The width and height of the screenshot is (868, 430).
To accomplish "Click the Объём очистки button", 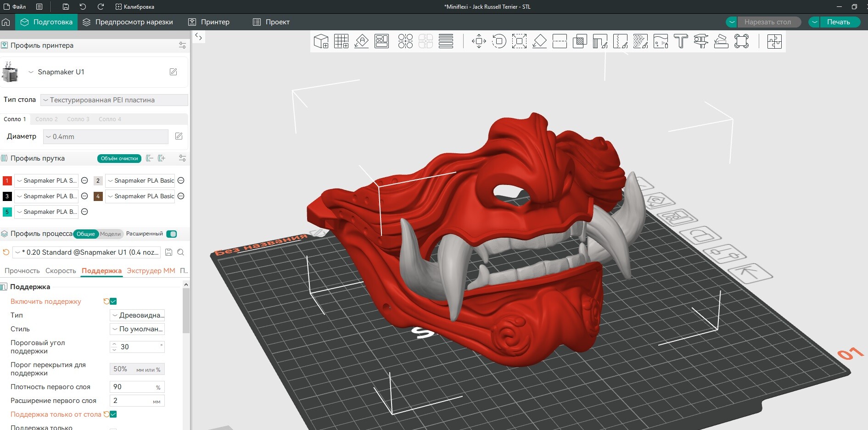I will (119, 158).
